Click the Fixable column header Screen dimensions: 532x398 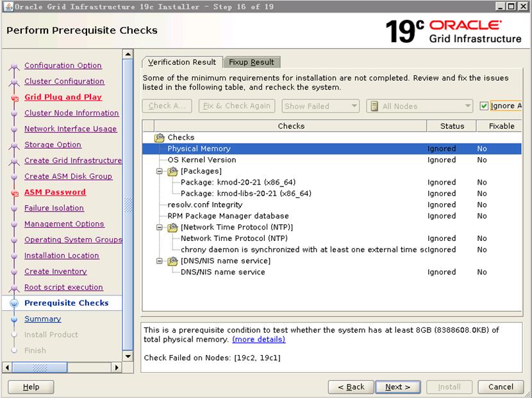click(499, 126)
